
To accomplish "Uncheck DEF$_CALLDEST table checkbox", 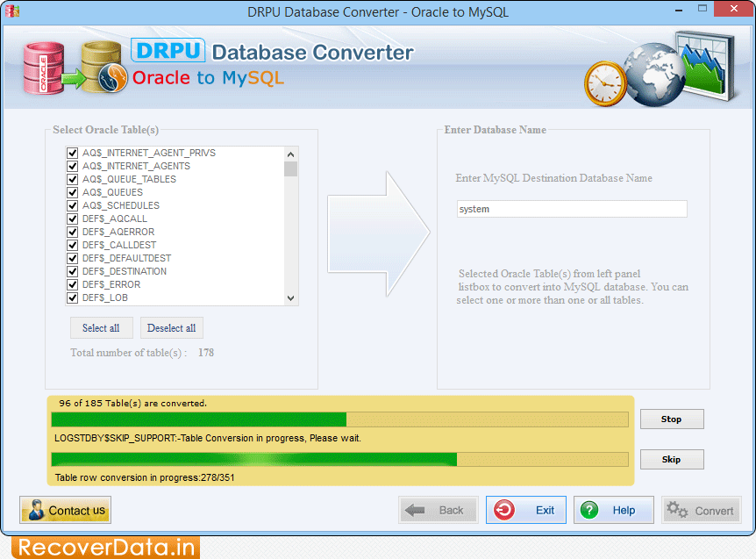I will pos(72,245).
